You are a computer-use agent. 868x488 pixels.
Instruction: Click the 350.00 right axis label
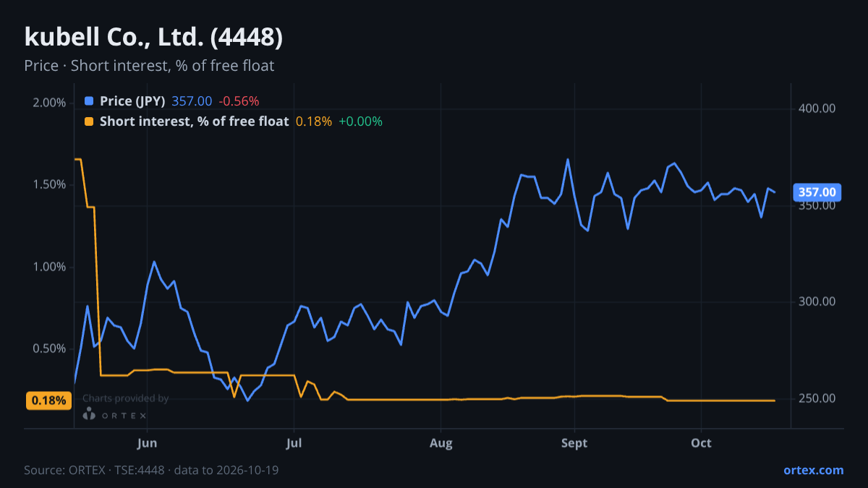coord(817,205)
